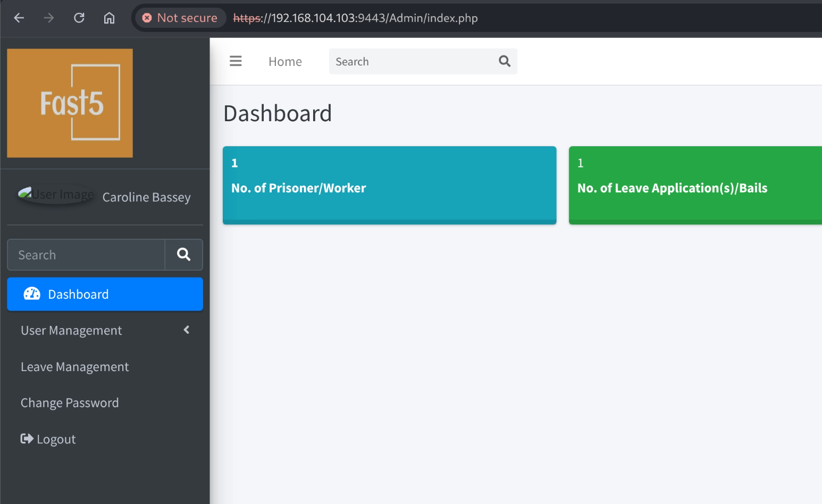Screen dimensions: 822x504
Task: Click the User Management chevron arrow
Action: click(187, 330)
